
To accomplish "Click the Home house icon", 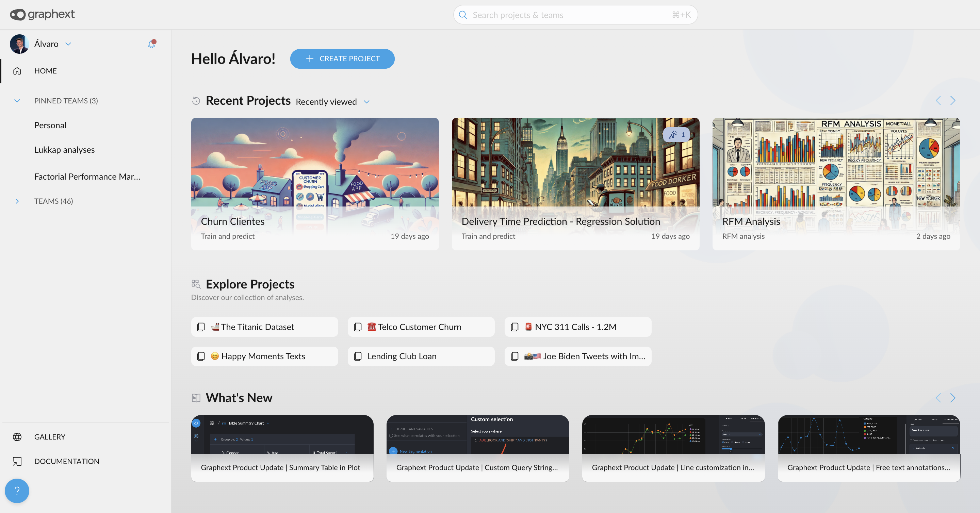I will coord(17,71).
